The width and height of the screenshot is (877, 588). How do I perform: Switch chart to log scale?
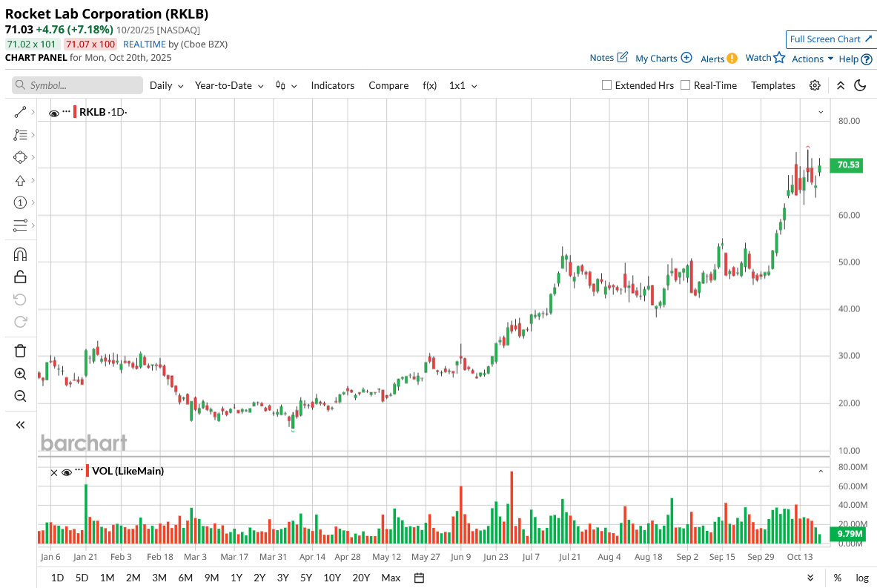(x=862, y=578)
